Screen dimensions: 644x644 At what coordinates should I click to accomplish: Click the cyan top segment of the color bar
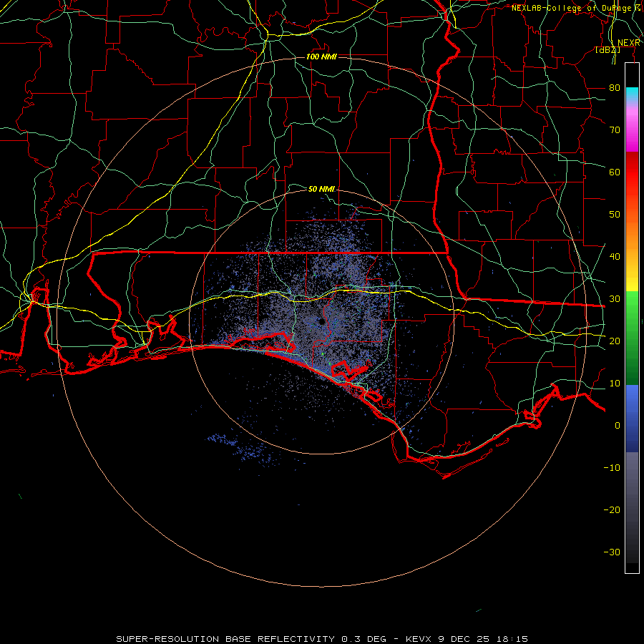632,94
